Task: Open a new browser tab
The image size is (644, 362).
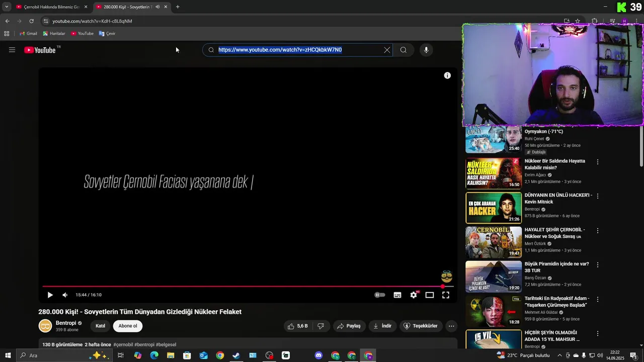Action: point(178,7)
